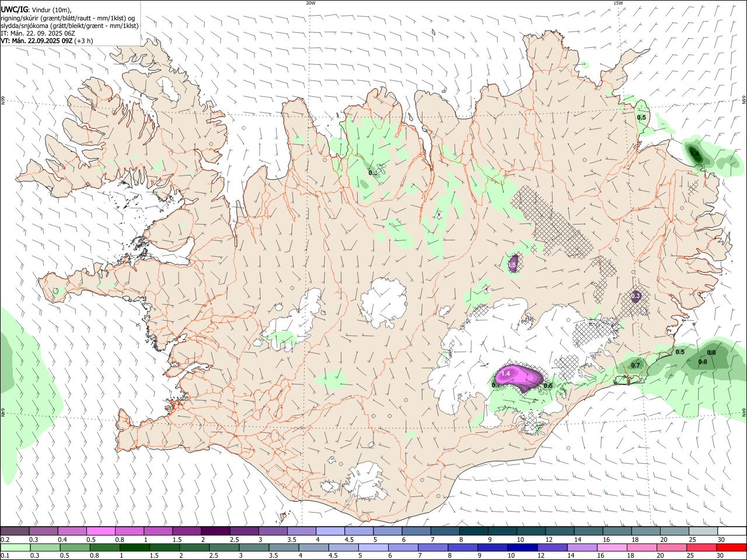Viewport: 747px width, 560px height.
Task: Click the 0.3 value on dark purple eastern spot
Action: (x=636, y=296)
